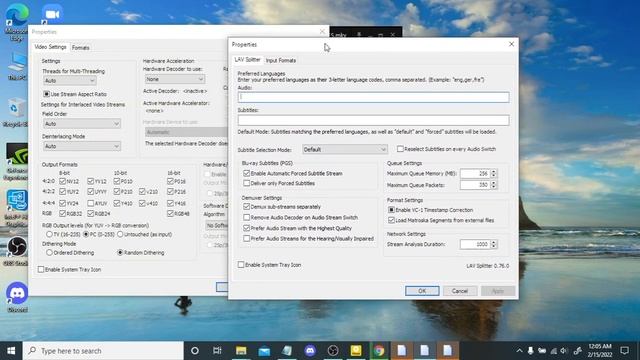Select Random Dithering mode
The width and height of the screenshot is (640, 360).
click(120, 253)
